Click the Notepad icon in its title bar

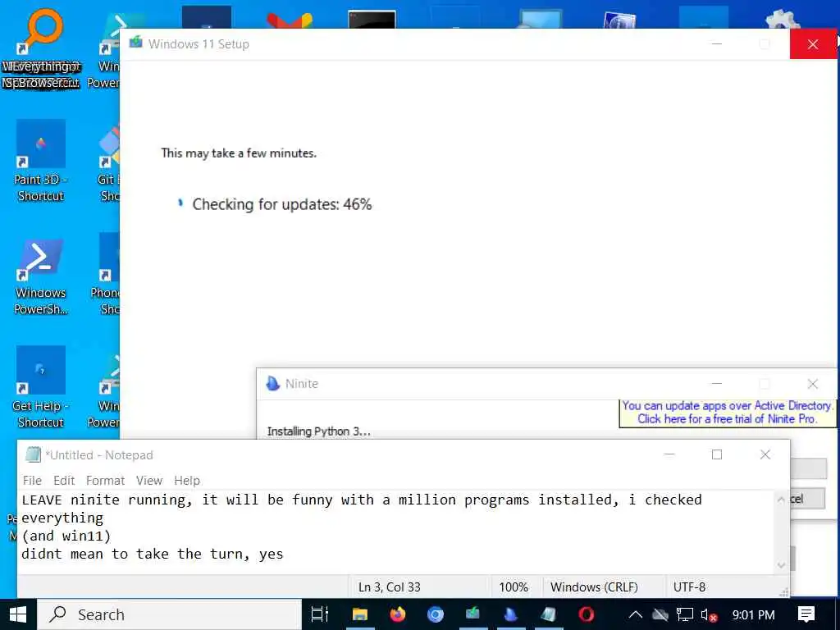[x=33, y=454]
